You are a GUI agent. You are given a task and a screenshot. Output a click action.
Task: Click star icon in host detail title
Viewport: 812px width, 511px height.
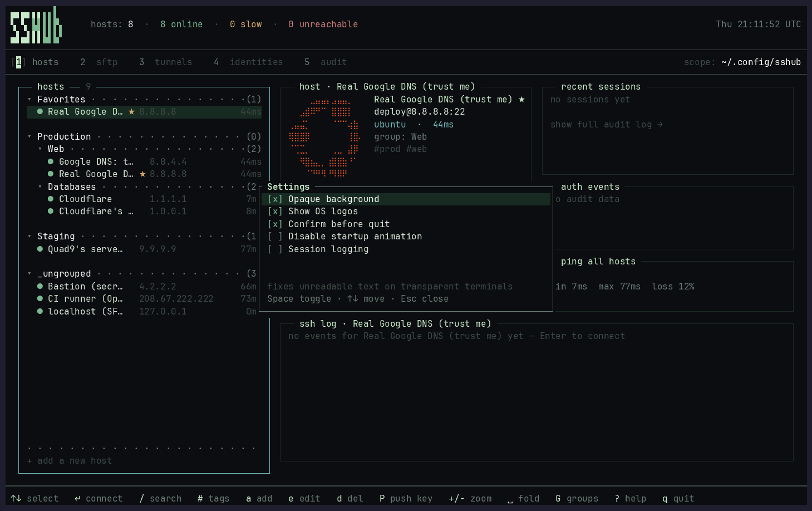(x=521, y=99)
